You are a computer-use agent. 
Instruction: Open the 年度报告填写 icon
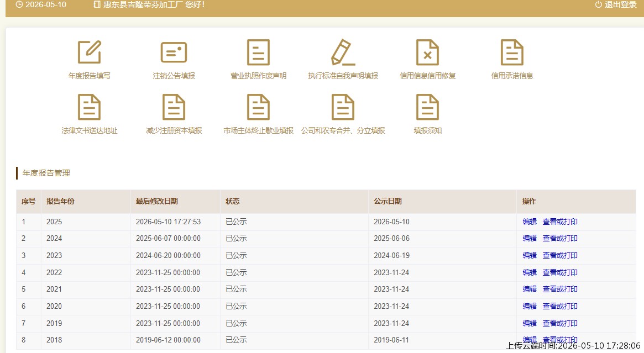89,52
